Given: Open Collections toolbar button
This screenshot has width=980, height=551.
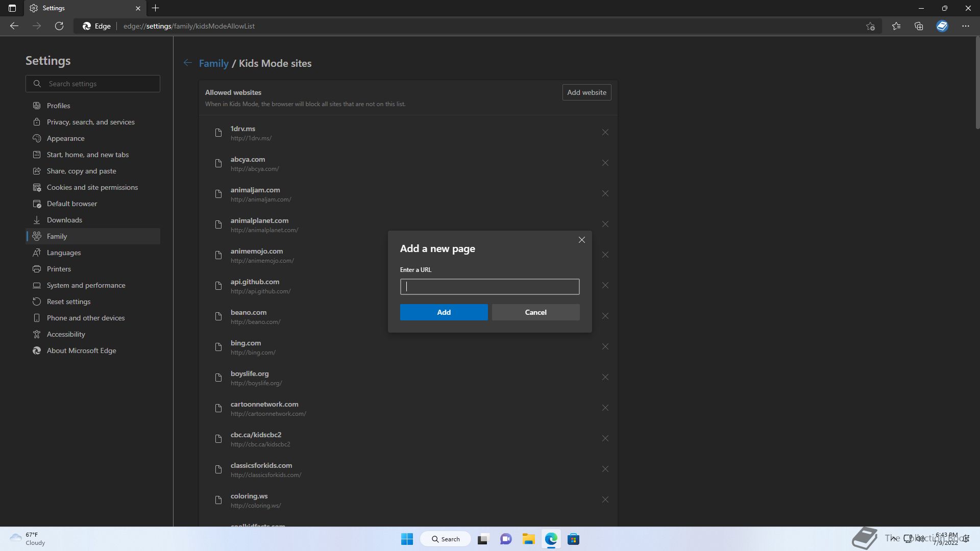Looking at the screenshot, I should 919,26.
